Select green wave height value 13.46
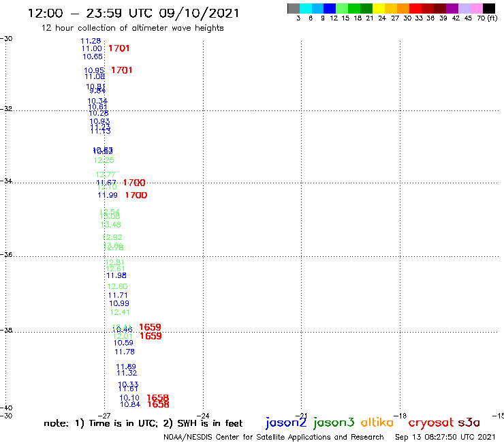 (x=111, y=224)
